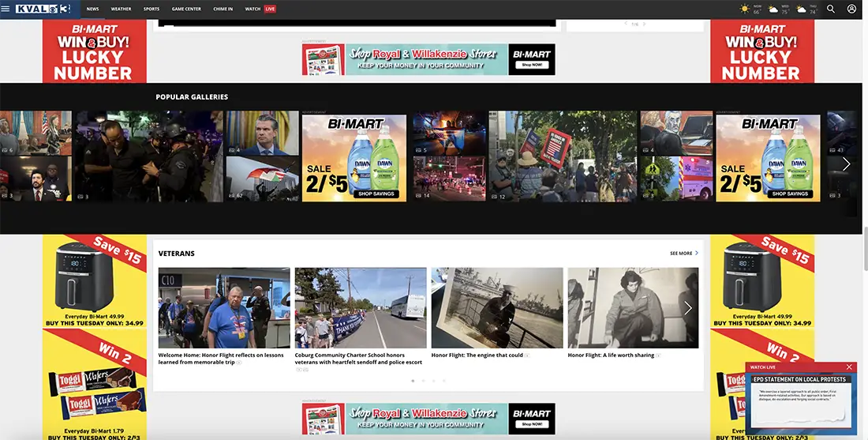The height and width of the screenshot is (440, 868).
Task: Open the police arrest gallery thumbnail
Action: tap(149, 156)
